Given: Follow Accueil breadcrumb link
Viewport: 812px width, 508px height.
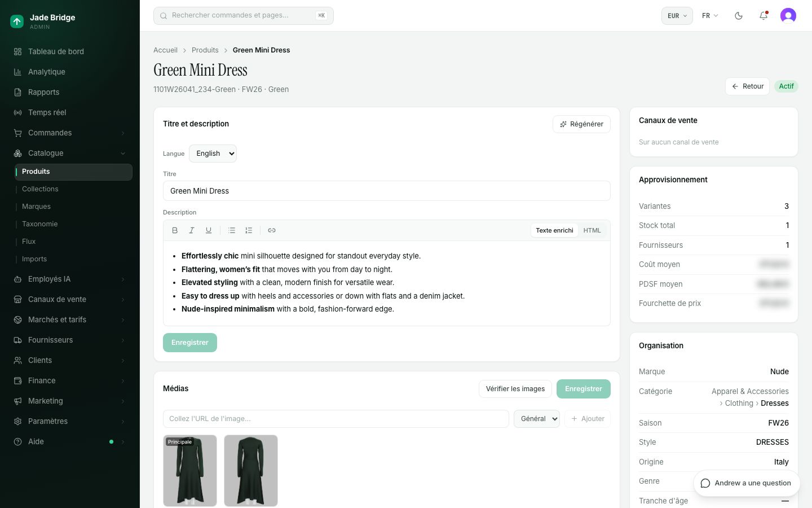Looking at the screenshot, I should [165, 50].
